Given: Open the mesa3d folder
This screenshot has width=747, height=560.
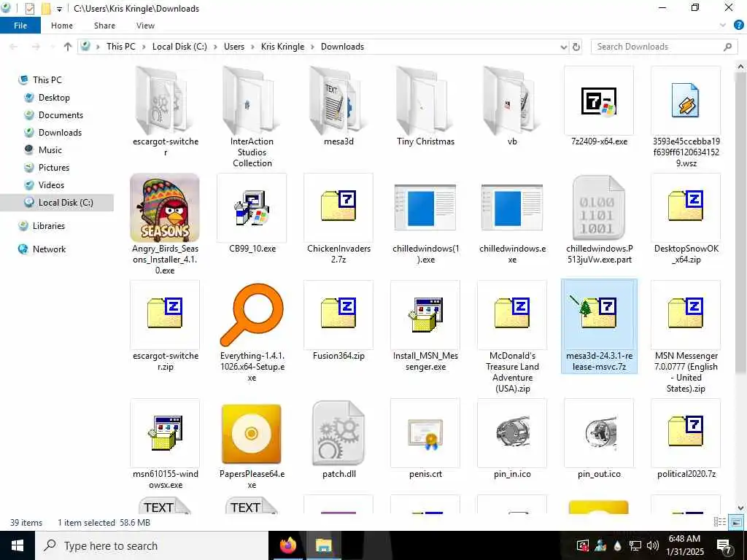Looking at the screenshot, I should click(x=338, y=106).
